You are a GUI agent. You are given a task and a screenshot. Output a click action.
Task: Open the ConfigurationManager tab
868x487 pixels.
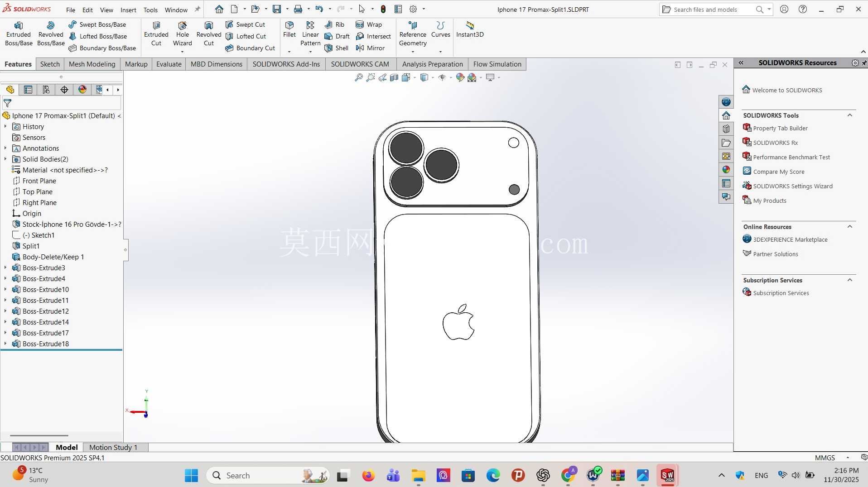(46, 90)
